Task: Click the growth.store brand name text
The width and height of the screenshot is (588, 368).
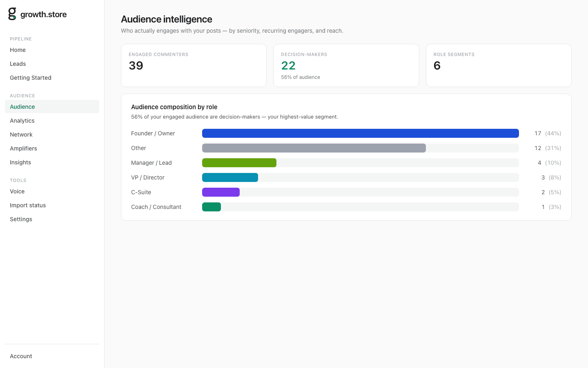Action: pyautogui.click(x=44, y=15)
